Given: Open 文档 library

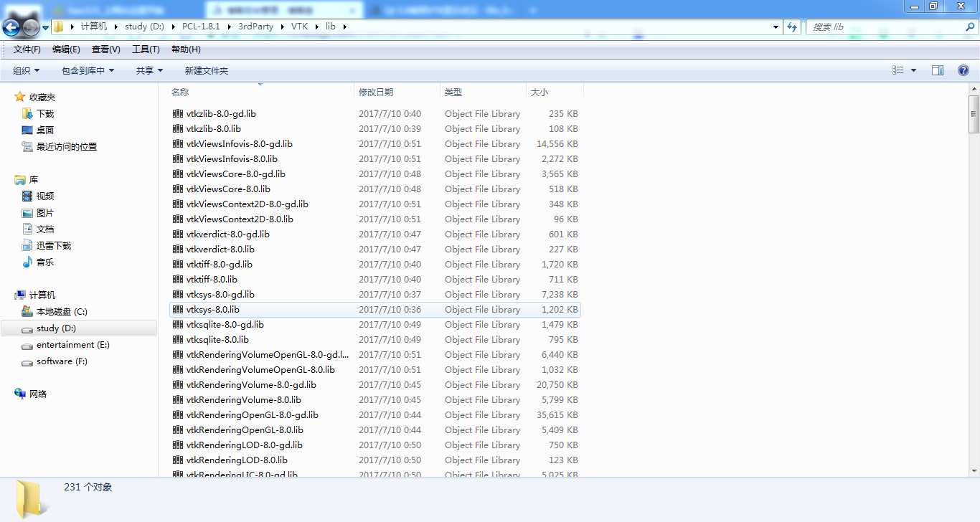Looking at the screenshot, I should tap(45, 229).
